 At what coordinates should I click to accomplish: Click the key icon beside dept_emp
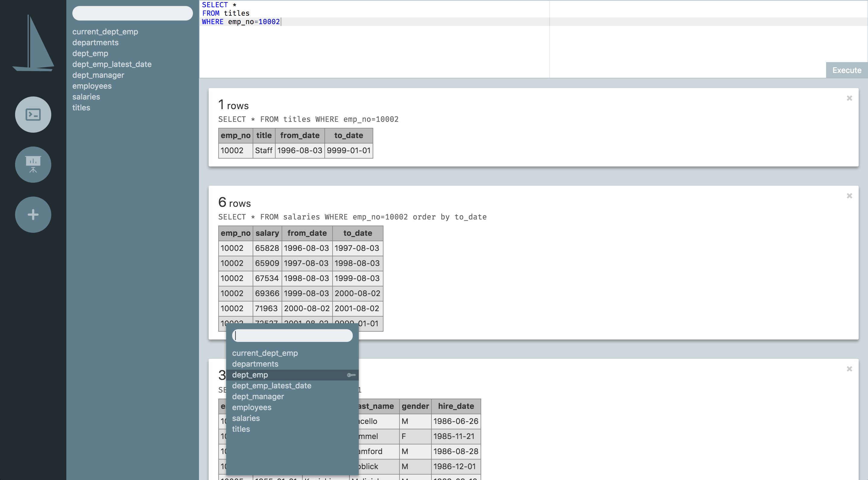tap(350, 375)
